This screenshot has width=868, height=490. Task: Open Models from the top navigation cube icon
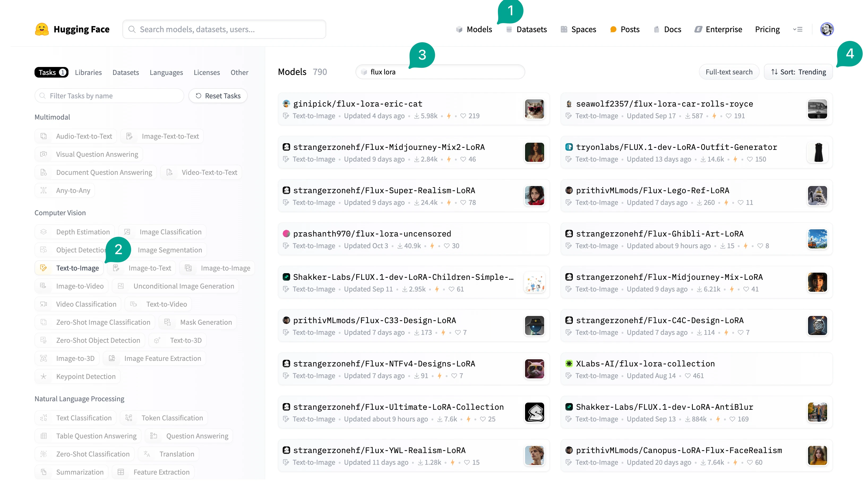(x=459, y=29)
